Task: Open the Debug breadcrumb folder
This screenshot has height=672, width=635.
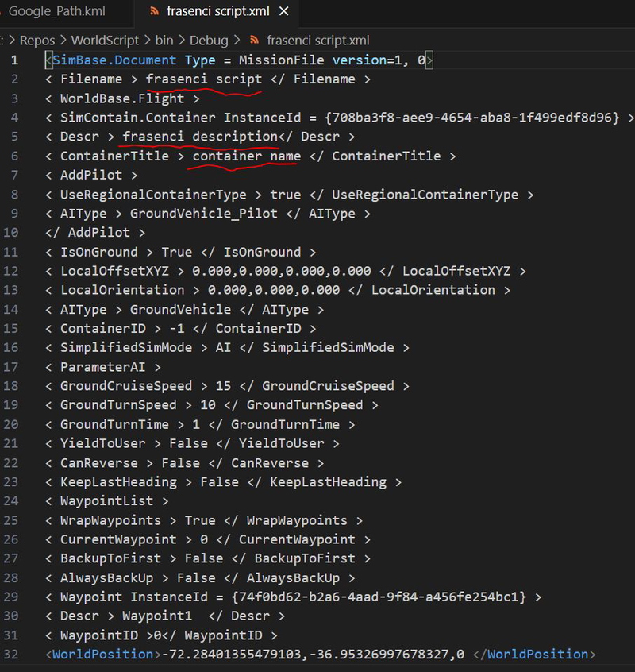Action: pos(209,40)
